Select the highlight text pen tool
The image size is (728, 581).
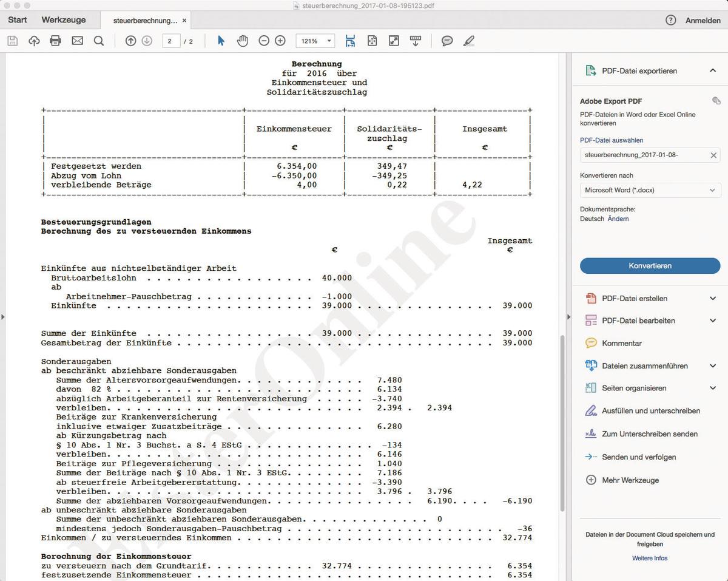click(468, 41)
